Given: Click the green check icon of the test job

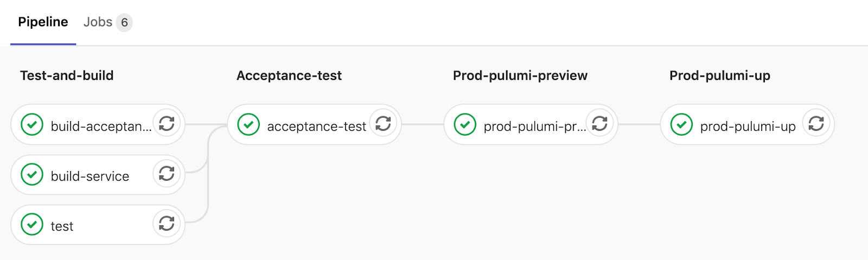Looking at the screenshot, I should 32,224.
